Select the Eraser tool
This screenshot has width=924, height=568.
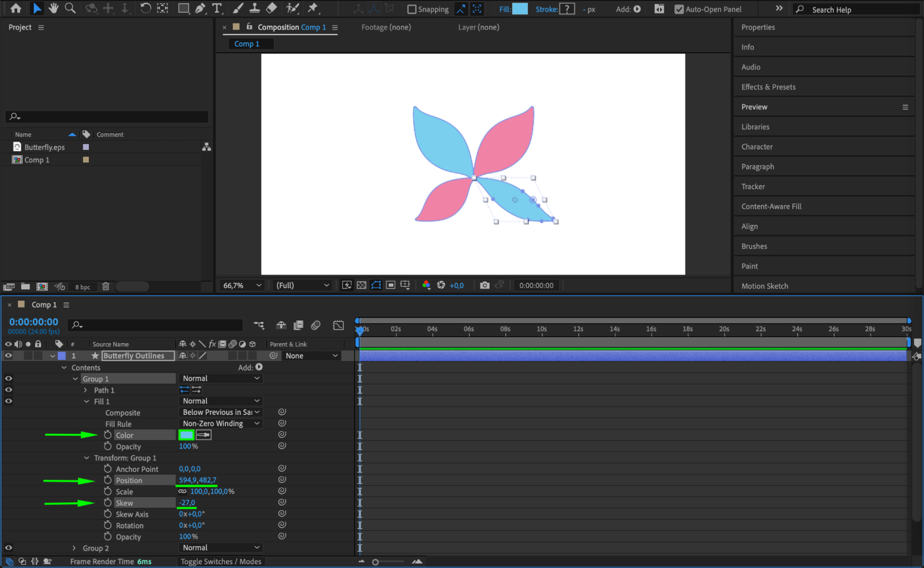271,8
